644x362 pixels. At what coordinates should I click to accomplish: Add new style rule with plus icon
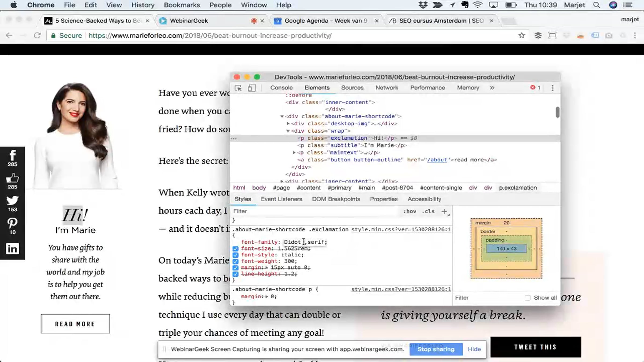(444, 211)
